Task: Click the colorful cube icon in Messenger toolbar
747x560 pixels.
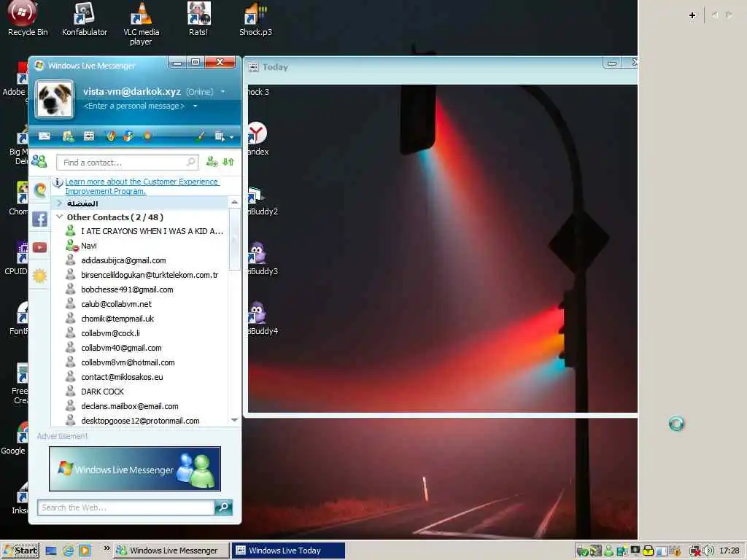Action: pos(128,136)
